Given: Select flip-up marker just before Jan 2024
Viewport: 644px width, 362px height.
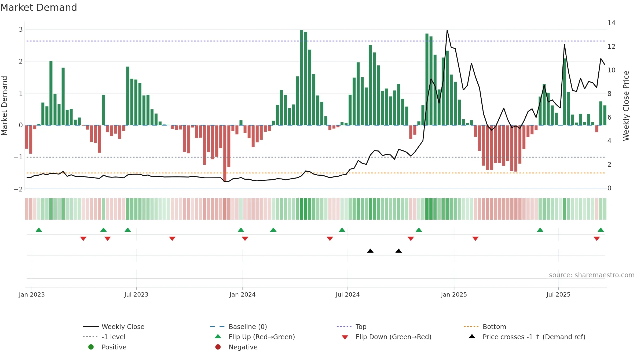Looking at the screenshot, I should (x=241, y=230).
